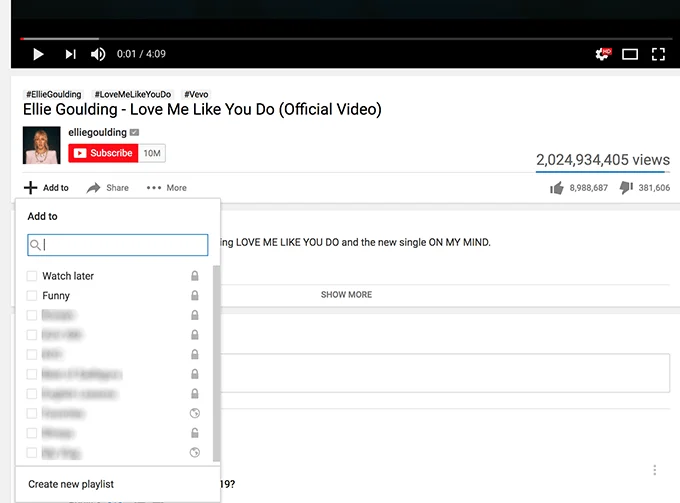The height and width of the screenshot is (503, 680).
Task: Subscribe to the elliegoulding channel
Action: (103, 153)
